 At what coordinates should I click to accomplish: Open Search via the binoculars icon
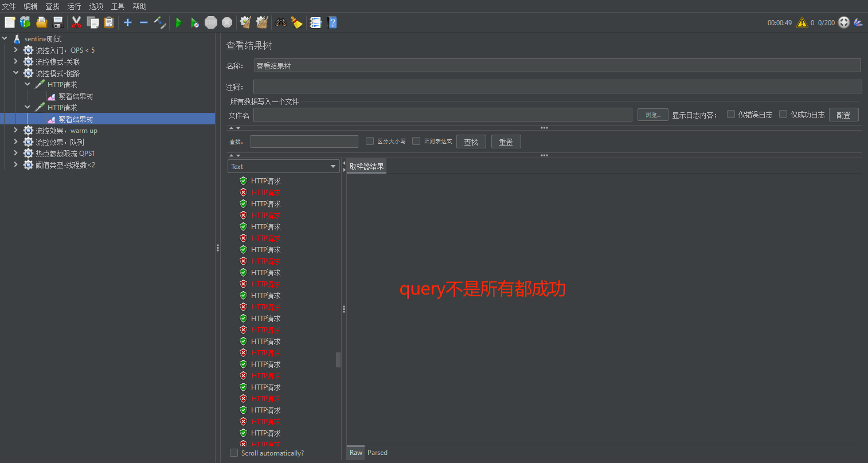click(280, 22)
